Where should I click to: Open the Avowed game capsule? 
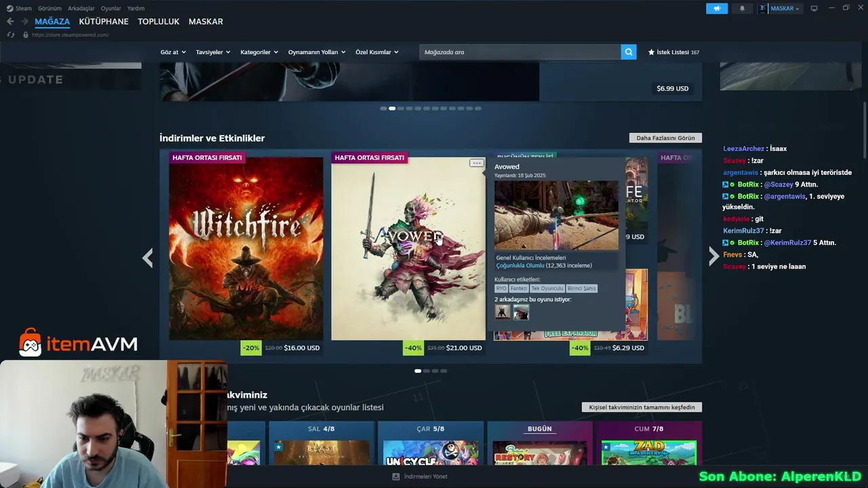tap(408, 249)
